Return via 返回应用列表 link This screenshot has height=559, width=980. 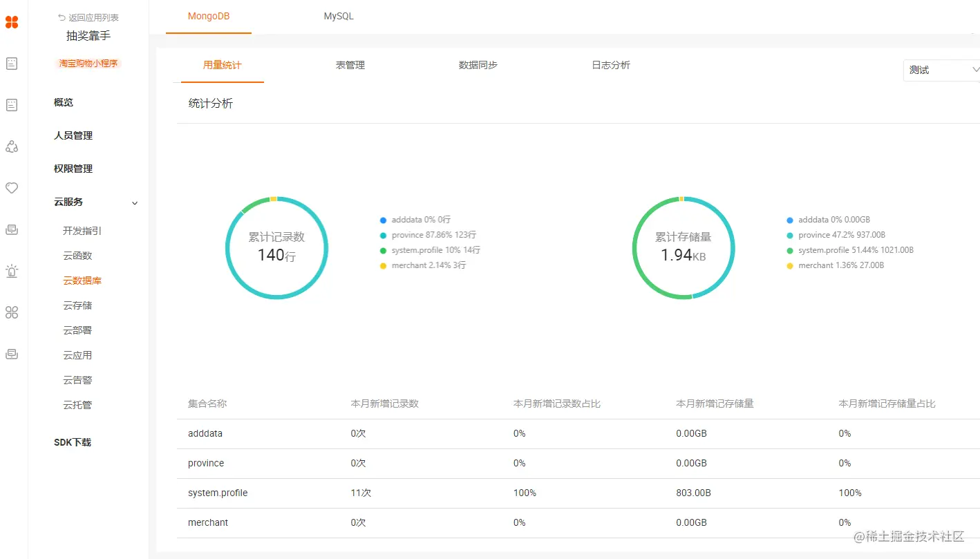click(94, 18)
